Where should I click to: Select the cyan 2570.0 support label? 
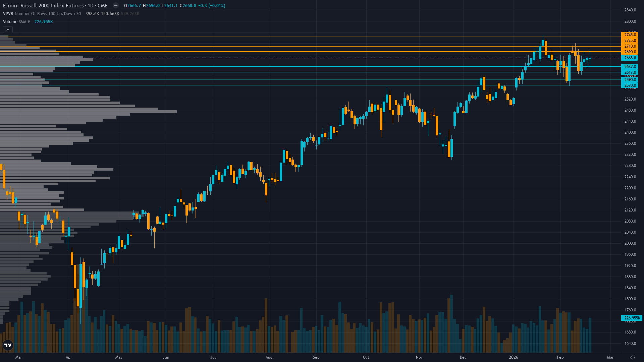click(x=630, y=85)
